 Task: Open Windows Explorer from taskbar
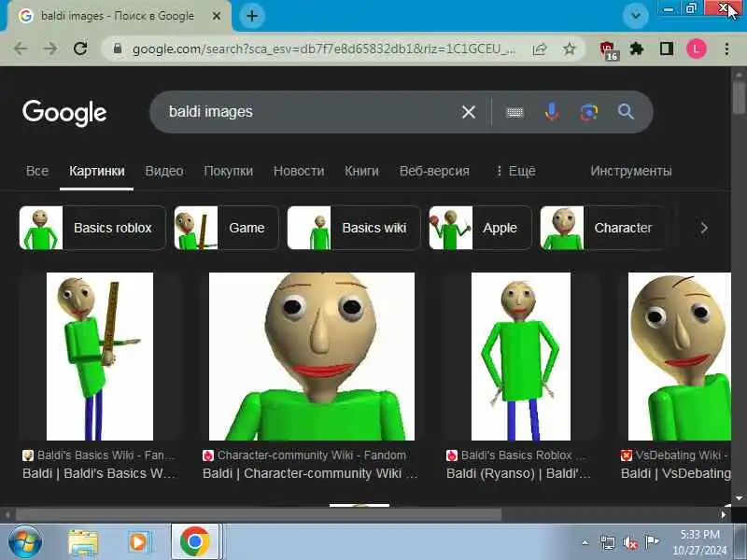83,542
